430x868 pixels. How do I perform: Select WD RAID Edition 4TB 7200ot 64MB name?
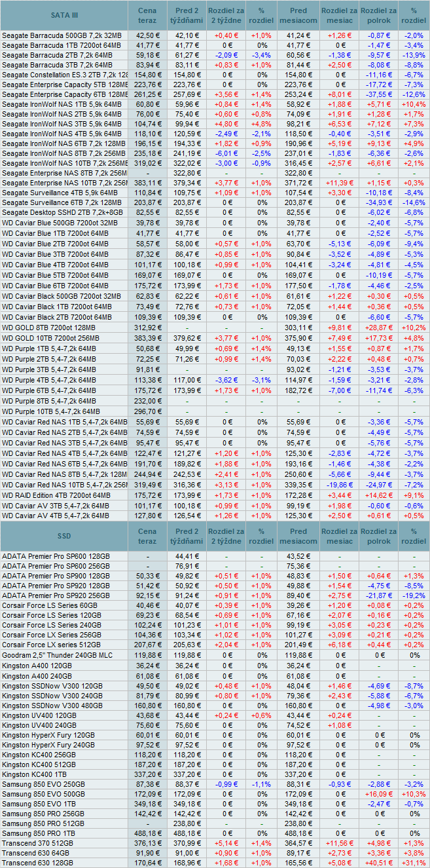tap(57, 496)
